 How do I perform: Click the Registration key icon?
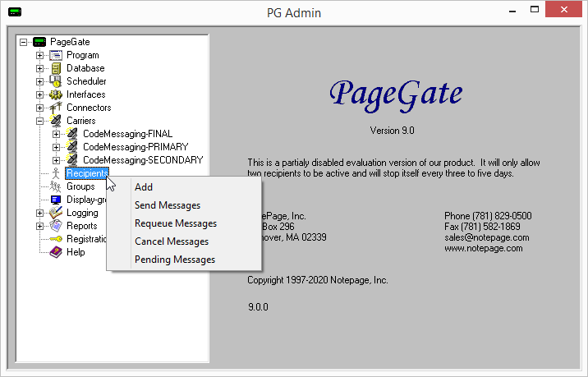click(56, 239)
